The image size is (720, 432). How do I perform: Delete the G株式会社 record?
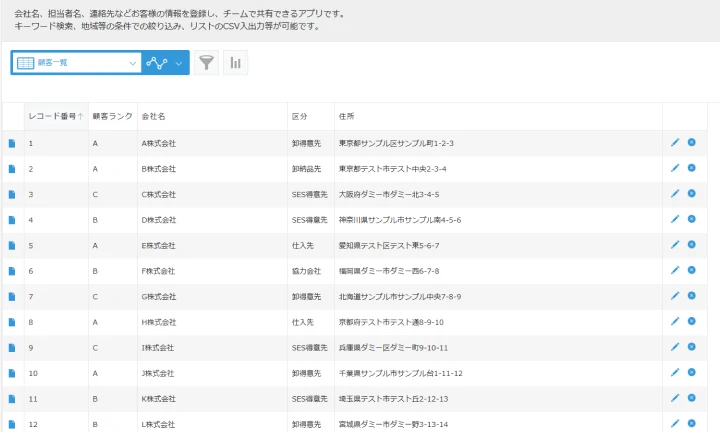click(692, 296)
